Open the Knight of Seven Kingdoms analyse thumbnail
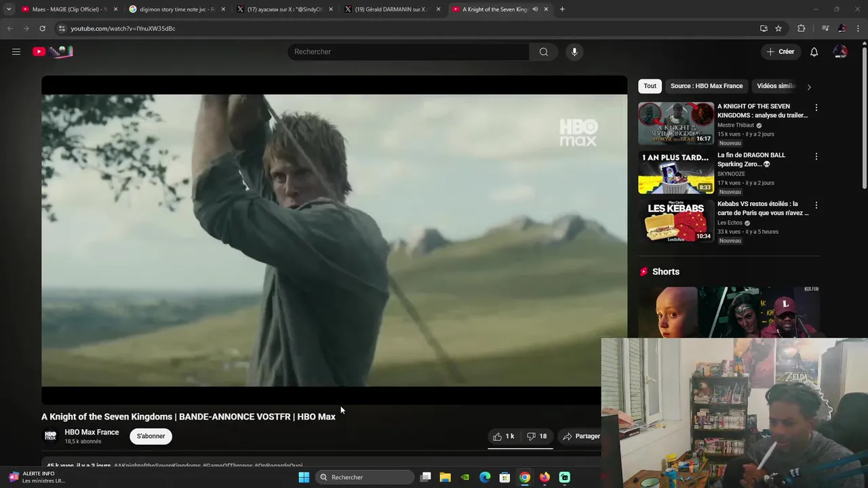The width and height of the screenshot is (868, 488). (676, 123)
